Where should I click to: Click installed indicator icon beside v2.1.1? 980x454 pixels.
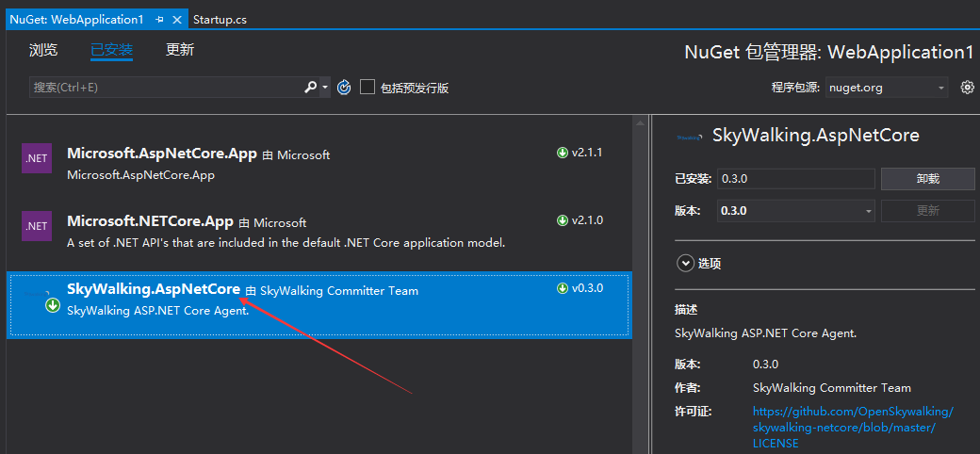click(x=562, y=153)
